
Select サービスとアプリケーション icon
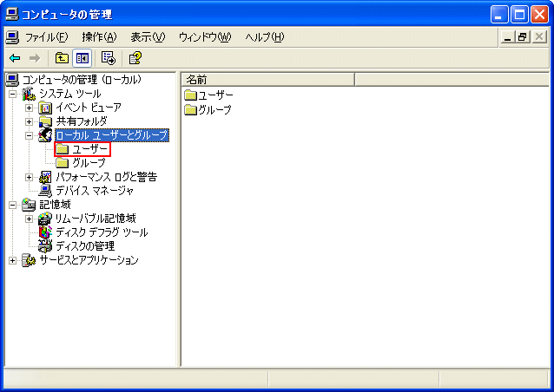[29, 260]
